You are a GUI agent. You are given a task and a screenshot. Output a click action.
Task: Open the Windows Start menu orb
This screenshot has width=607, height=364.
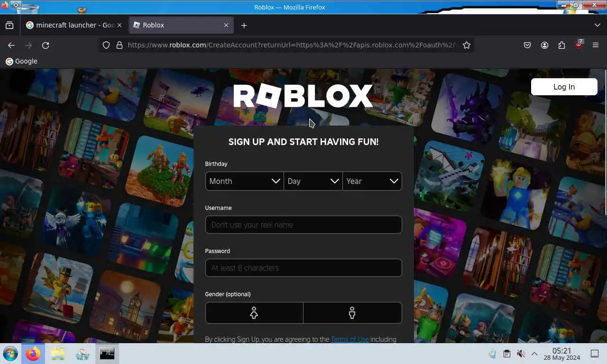pyautogui.click(x=10, y=354)
